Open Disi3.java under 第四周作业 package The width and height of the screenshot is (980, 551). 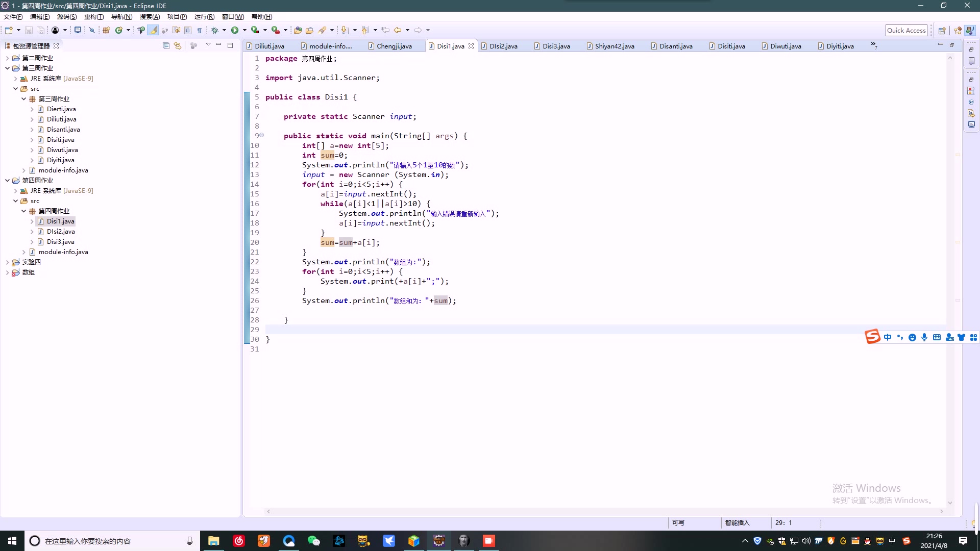(60, 241)
